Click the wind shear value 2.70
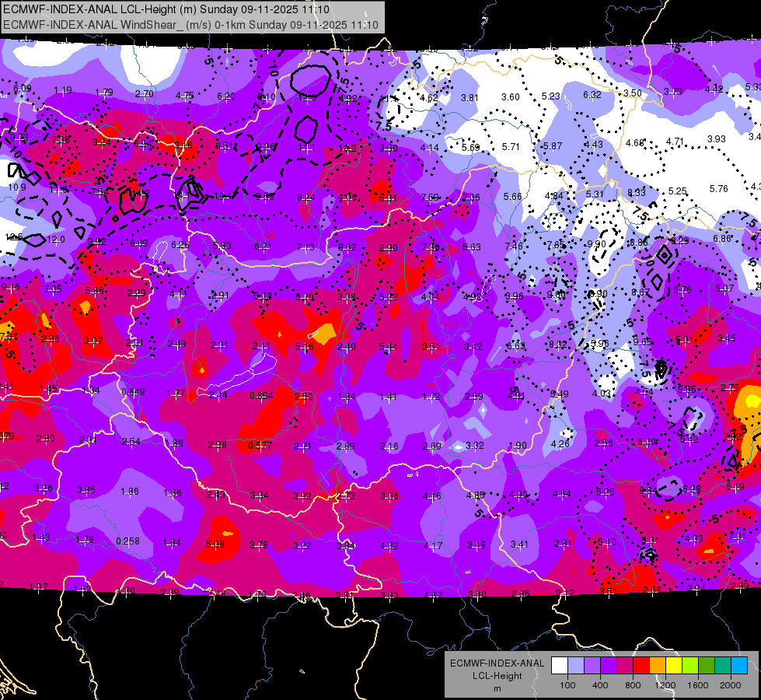Image resolution: width=761 pixels, height=700 pixels. coord(144,94)
